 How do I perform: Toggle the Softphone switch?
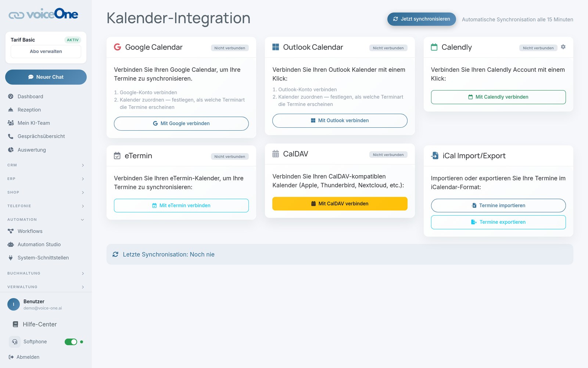[71, 342]
